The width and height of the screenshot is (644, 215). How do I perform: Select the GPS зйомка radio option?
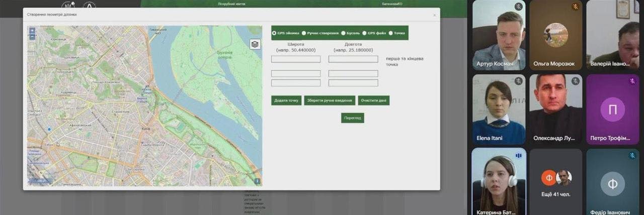[274, 33]
